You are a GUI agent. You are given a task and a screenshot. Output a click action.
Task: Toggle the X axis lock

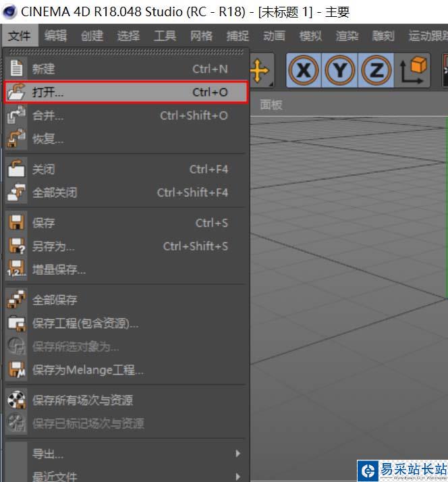pyautogui.click(x=304, y=70)
